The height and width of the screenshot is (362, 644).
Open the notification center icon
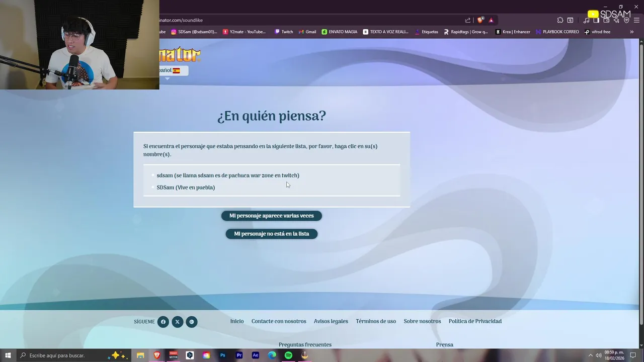tap(633, 355)
